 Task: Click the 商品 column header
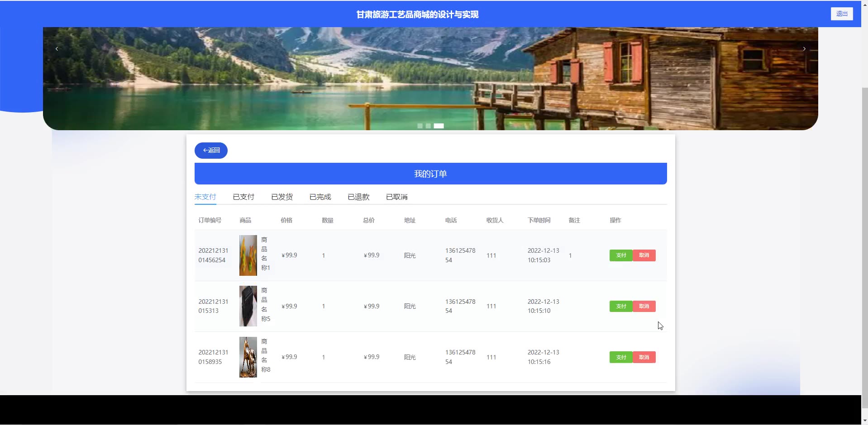coord(245,221)
